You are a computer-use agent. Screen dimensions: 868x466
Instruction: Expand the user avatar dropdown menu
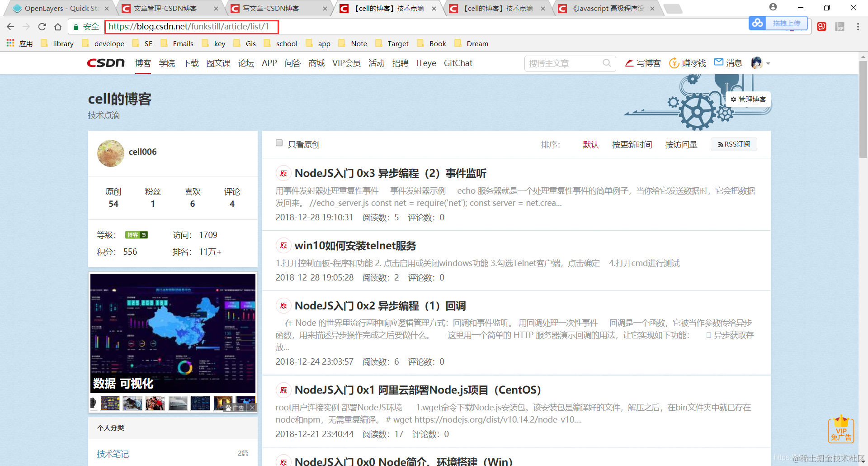(768, 63)
